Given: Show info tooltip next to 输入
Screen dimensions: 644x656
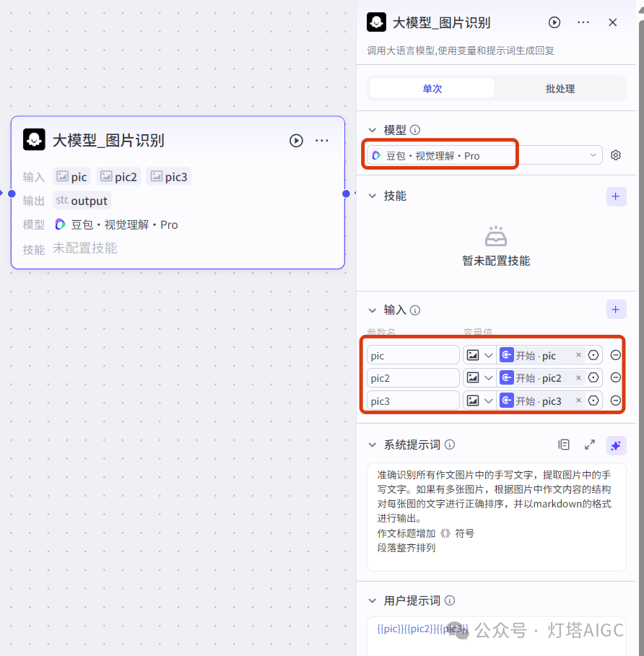Looking at the screenshot, I should pyautogui.click(x=415, y=310).
